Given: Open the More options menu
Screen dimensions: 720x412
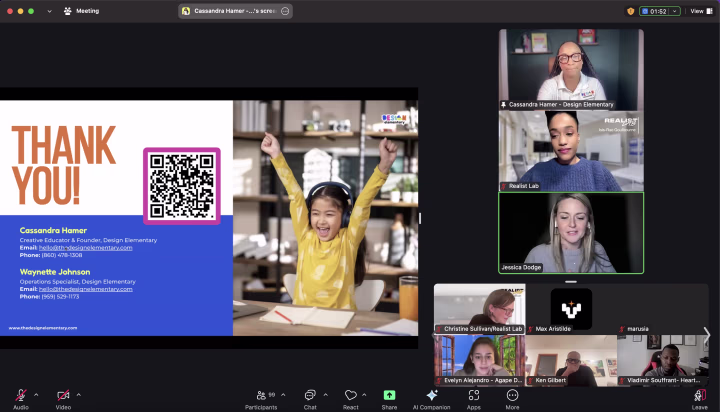Looking at the screenshot, I should 512,399.
